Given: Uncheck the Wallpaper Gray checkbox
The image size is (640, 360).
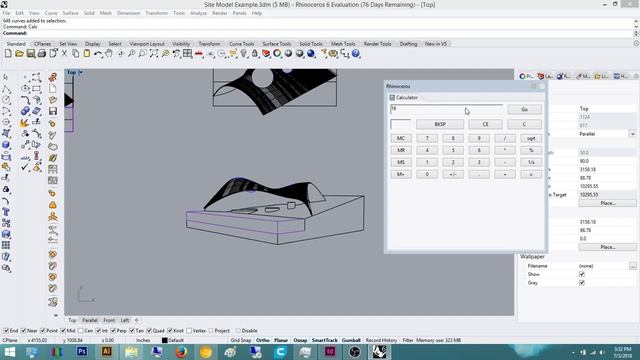Looking at the screenshot, I should pyautogui.click(x=582, y=282).
